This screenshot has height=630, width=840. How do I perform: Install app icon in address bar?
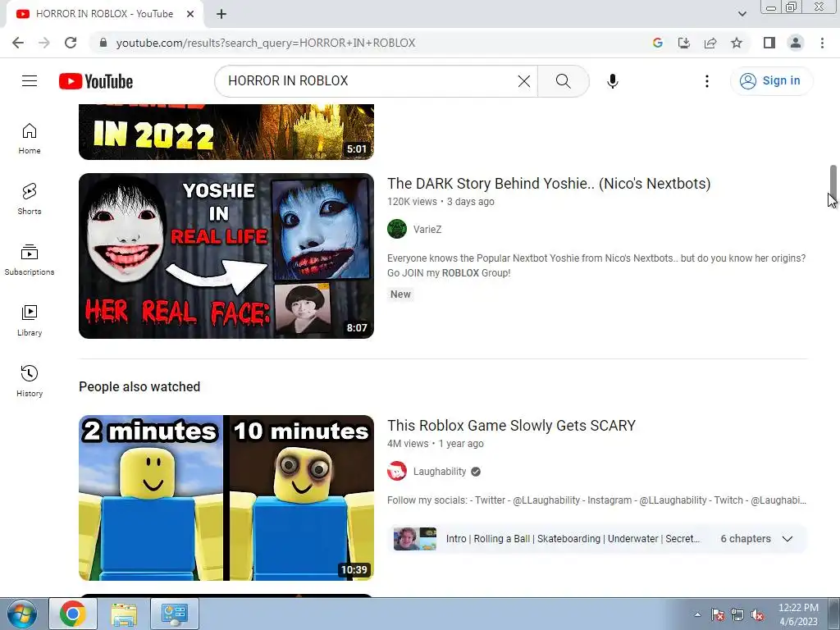(x=684, y=43)
